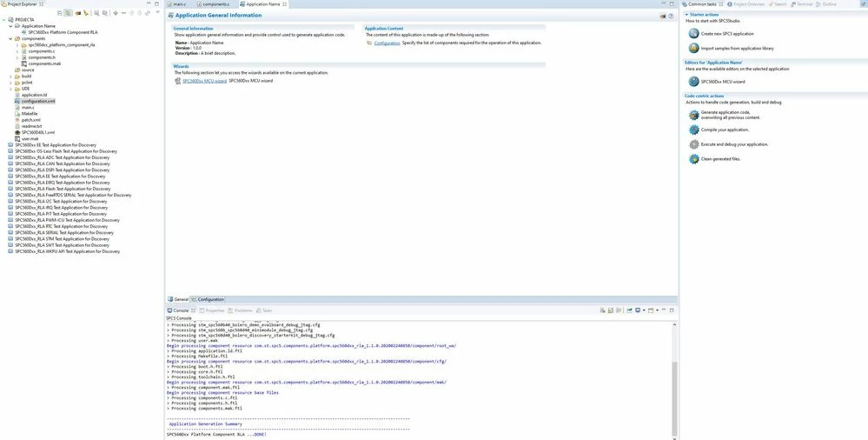This screenshot has height=440, width=868.
Task: Click Collapse All icon in Project Explorer toolbar
Action: tap(60, 13)
